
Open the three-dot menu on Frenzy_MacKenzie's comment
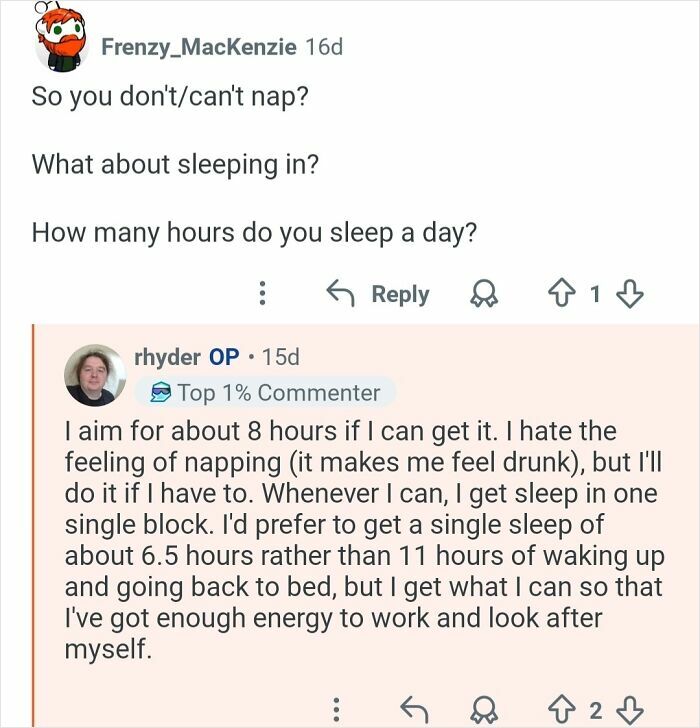tap(262, 294)
